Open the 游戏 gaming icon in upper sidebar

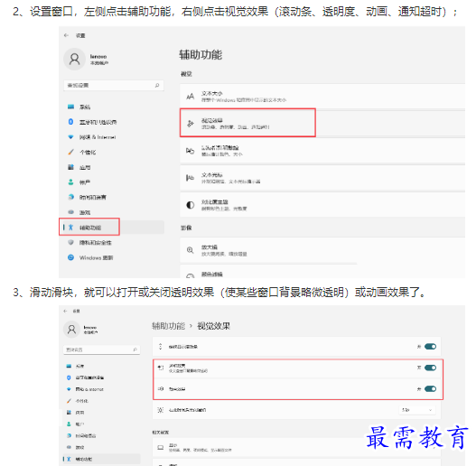(70, 212)
